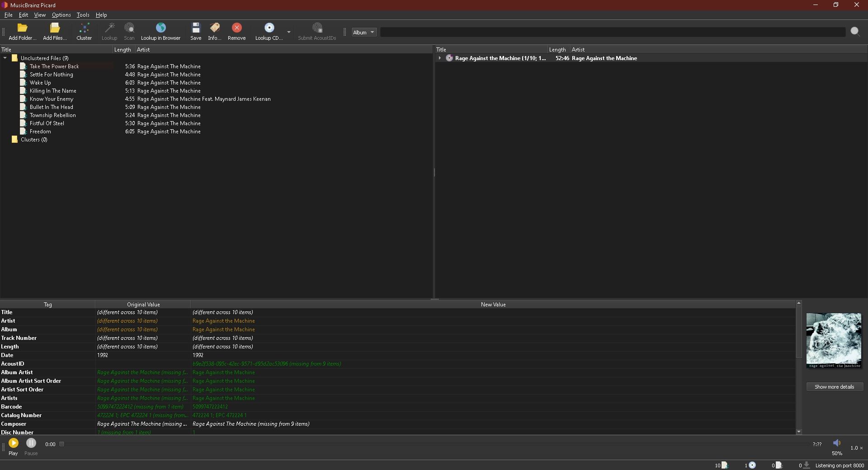Open the View menu
This screenshot has width=868, height=470.
(40, 15)
